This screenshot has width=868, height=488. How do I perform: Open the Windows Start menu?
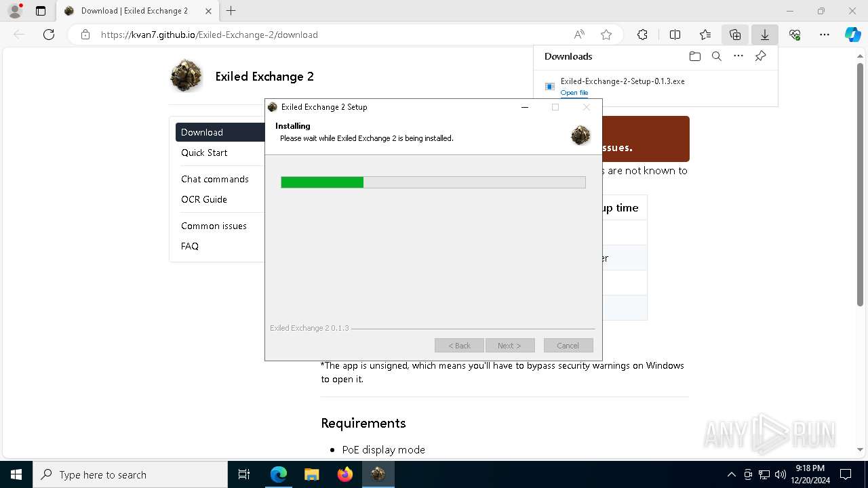coord(16,474)
